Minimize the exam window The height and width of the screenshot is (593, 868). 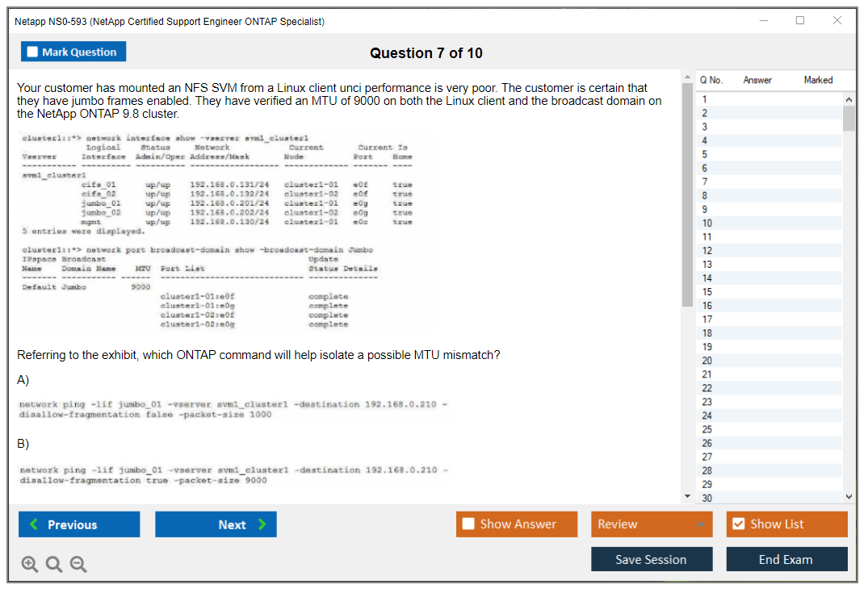click(764, 21)
